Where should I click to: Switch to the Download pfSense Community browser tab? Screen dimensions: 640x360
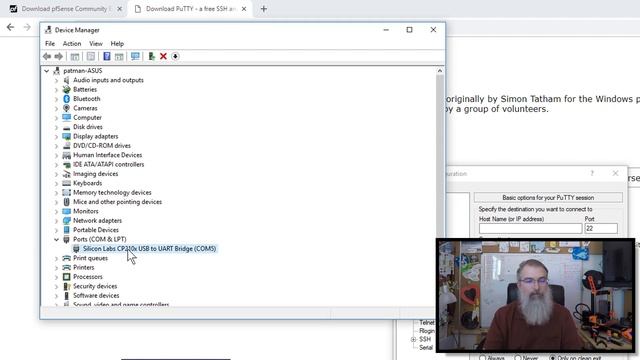point(66,9)
